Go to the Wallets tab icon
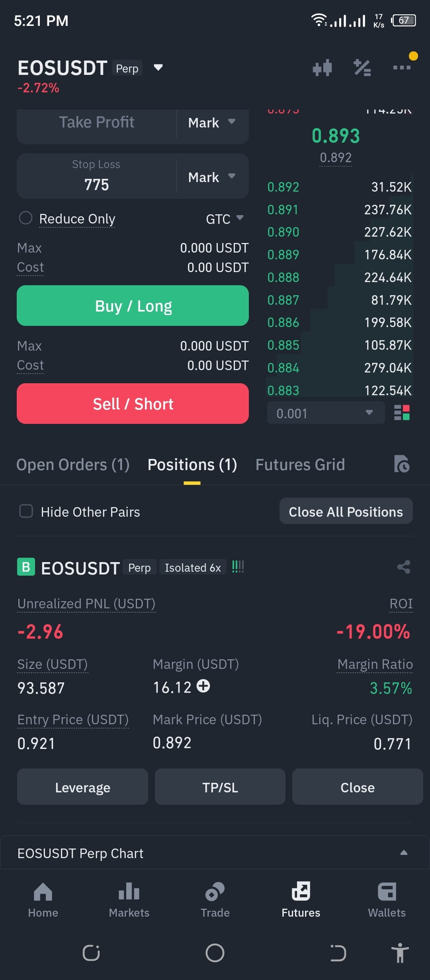 (x=387, y=892)
